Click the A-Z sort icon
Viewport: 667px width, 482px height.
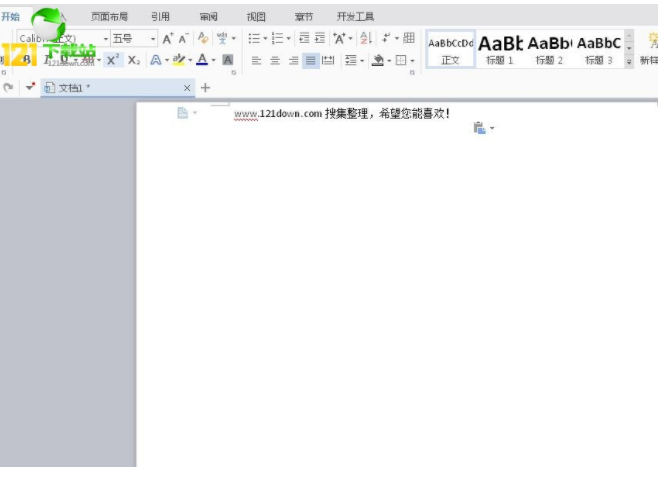coord(366,38)
